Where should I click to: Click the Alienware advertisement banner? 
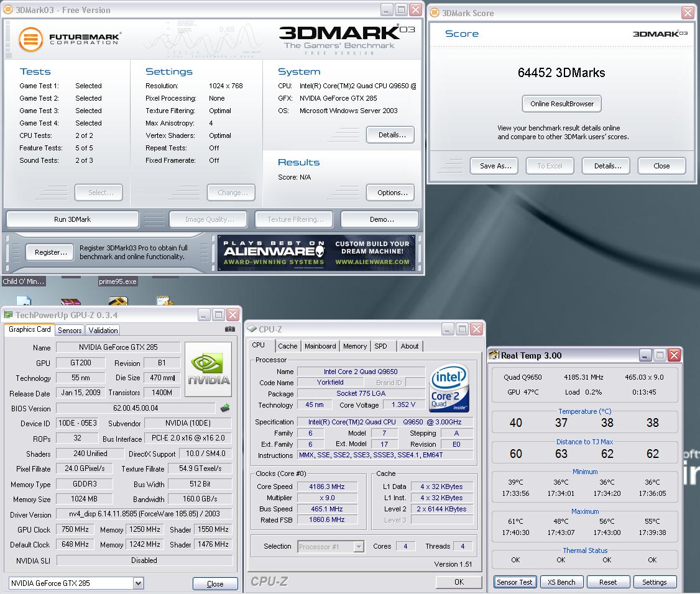[316, 253]
